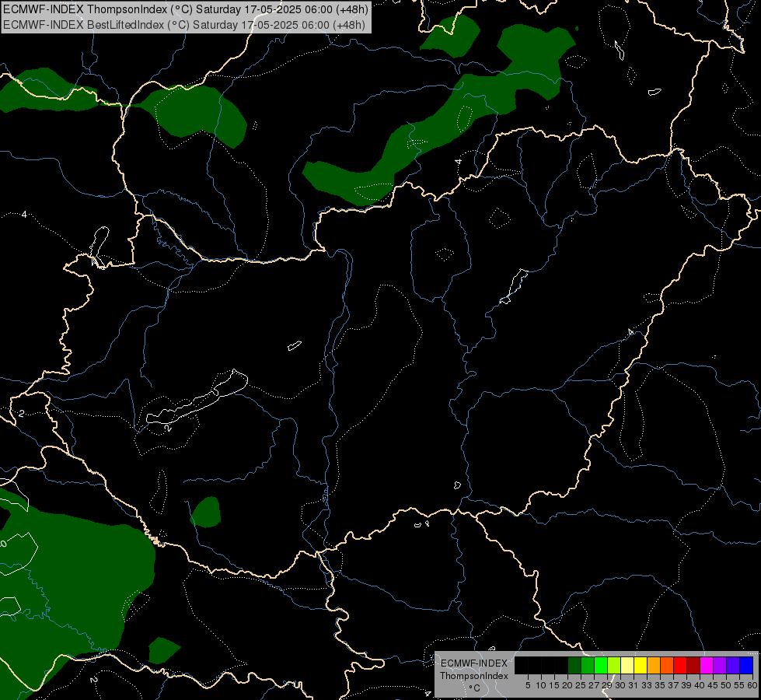Click legend tick value 5
This screenshot has height=700, width=761.
click(528, 685)
